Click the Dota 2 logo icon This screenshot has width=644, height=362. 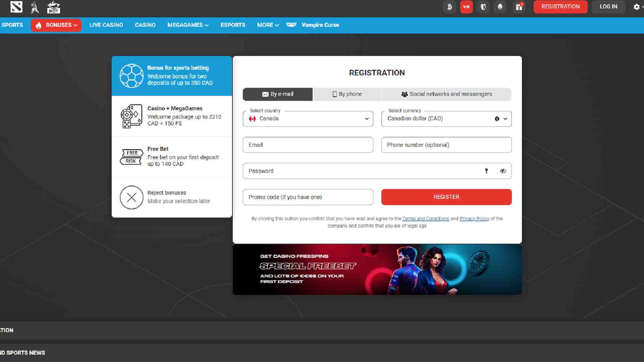click(16, 7)
